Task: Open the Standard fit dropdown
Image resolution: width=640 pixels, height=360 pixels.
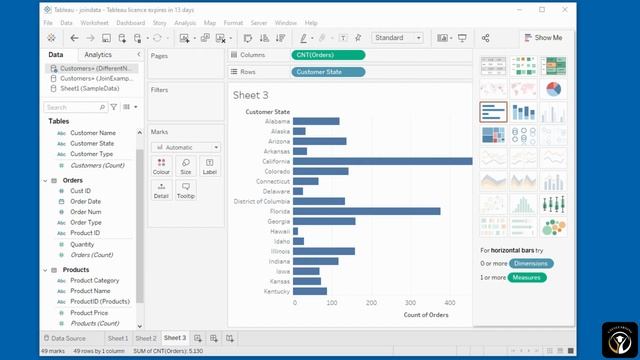Action: click(398, 38)
